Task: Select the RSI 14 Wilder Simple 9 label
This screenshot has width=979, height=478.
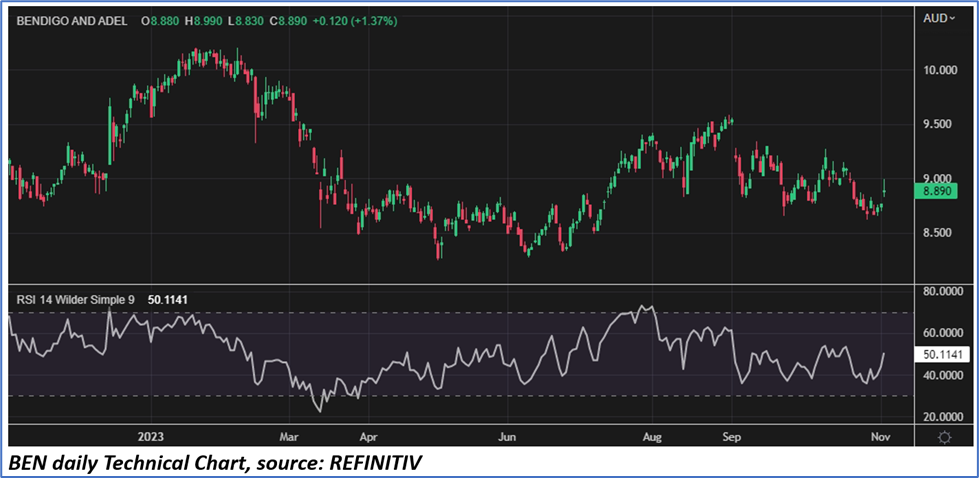Action: (x=76, y=300)
